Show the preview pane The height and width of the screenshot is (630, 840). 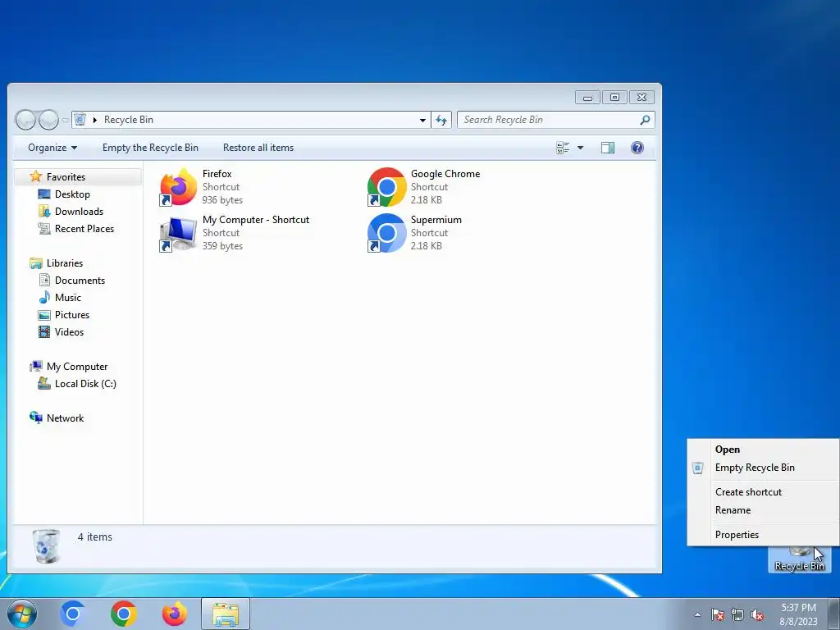point(608,148)
